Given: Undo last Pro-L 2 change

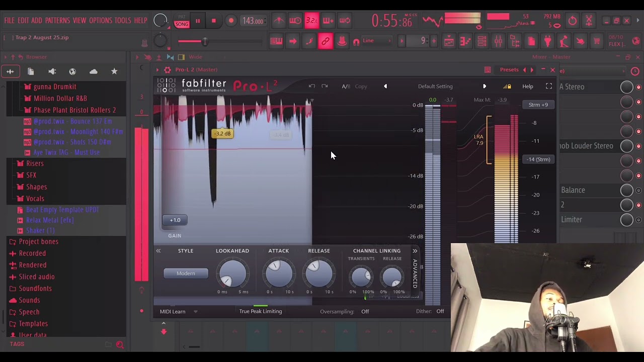Looking at the screenshot, I should pyautogui.click(x=312, y=86).
